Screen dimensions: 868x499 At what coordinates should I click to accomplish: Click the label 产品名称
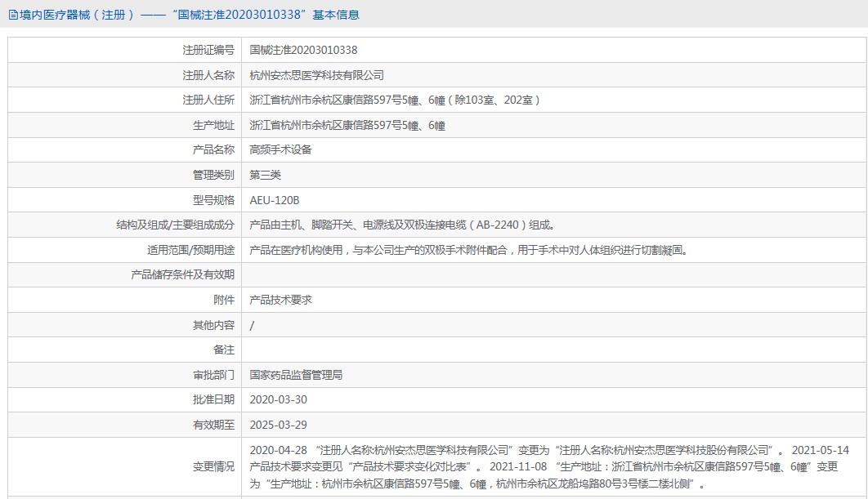click(x=213, y=150)
